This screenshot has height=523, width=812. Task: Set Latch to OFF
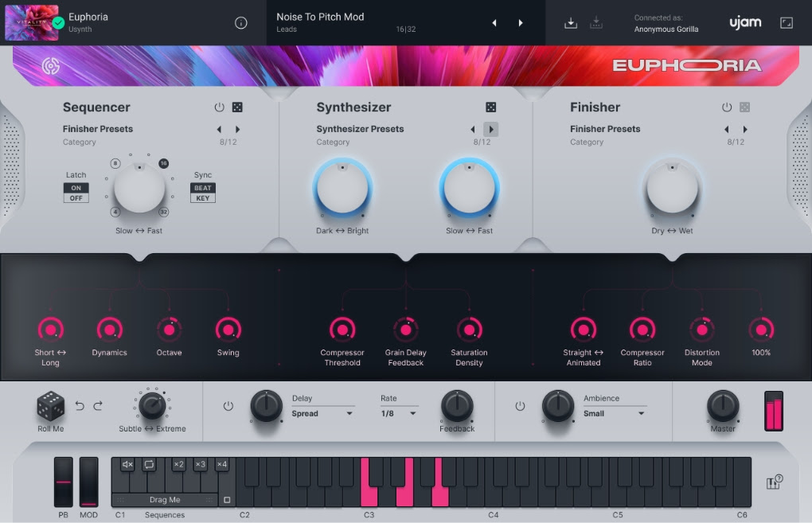click(76, 197)
